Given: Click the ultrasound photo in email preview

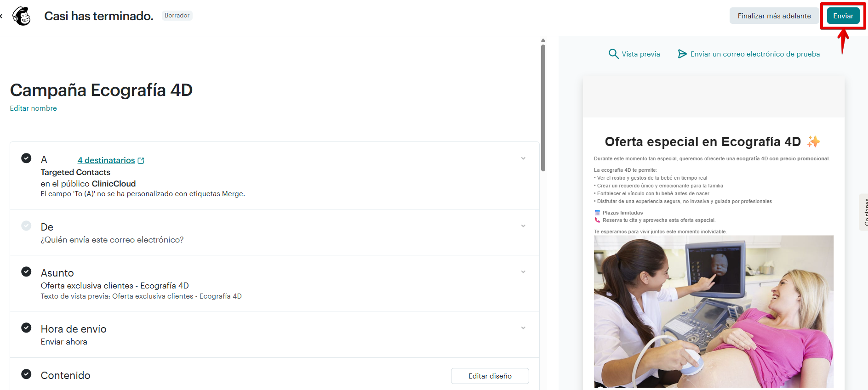Looking at the screenshot, I should pyautogui.click(x=714, y=311).
